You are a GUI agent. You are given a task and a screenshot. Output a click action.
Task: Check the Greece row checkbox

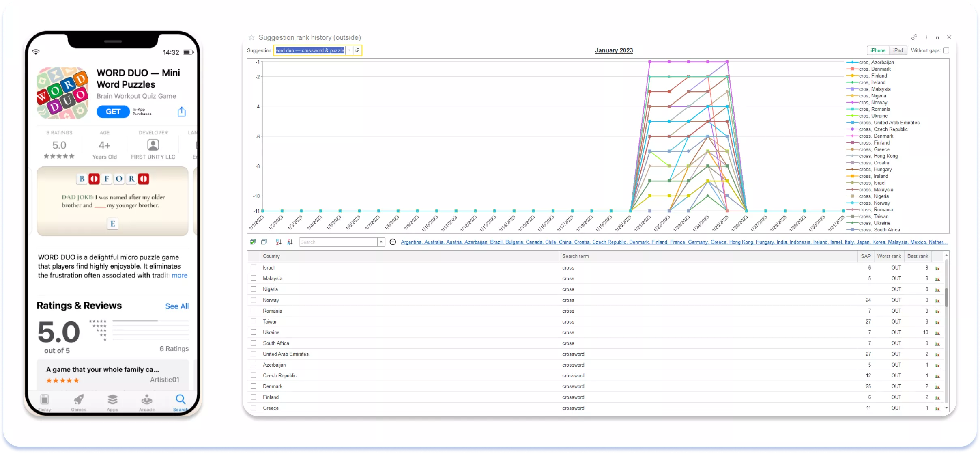[x=254, y=408]
